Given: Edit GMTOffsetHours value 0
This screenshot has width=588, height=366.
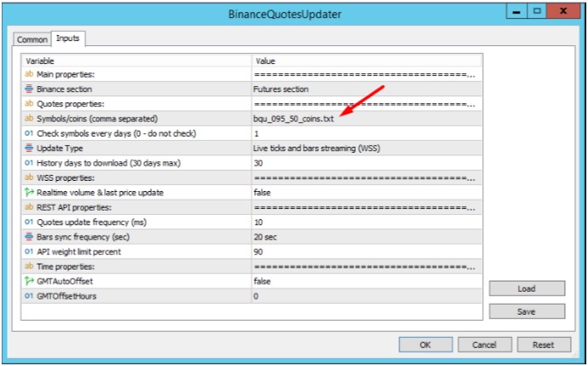Looking at the screenshot, I should click(367, 296).
